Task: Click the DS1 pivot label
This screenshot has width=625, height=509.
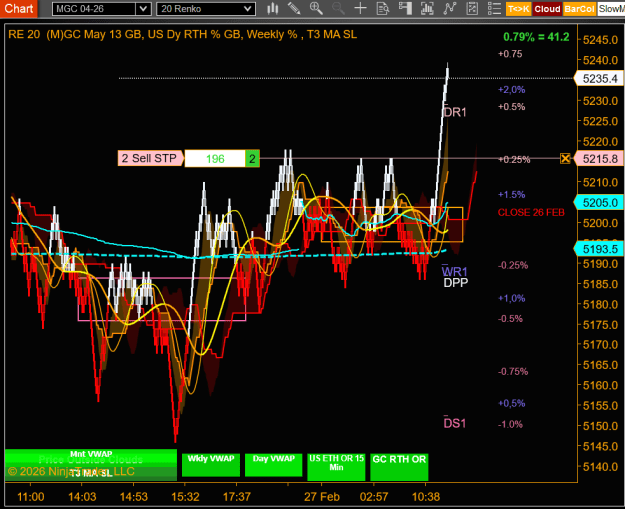Action: point(455,423)
